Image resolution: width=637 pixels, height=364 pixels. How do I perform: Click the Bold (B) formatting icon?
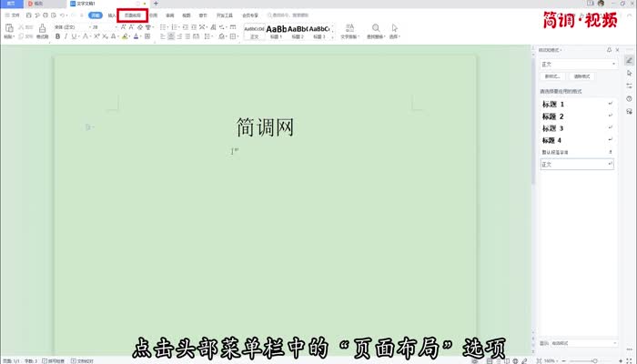[57, 37]
